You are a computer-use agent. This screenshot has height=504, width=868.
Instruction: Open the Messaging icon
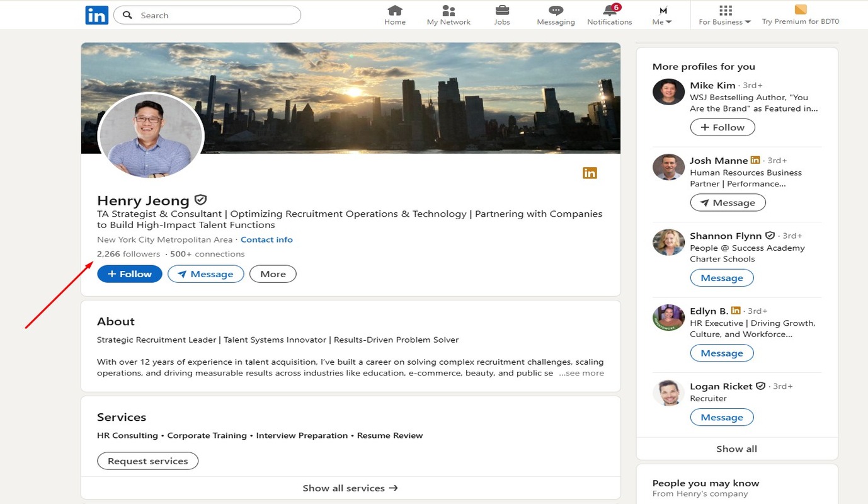click(x=556, y=11)
